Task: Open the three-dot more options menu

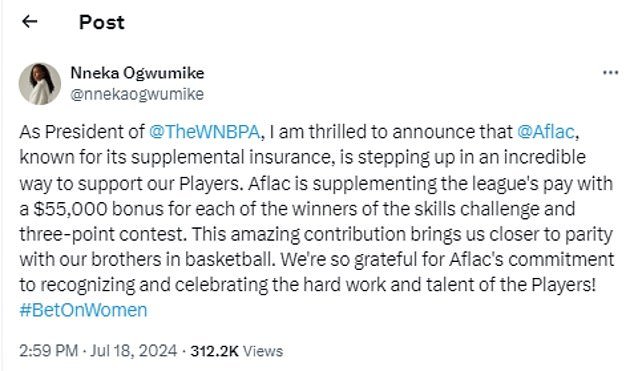Action: click(x=610, y=73)
